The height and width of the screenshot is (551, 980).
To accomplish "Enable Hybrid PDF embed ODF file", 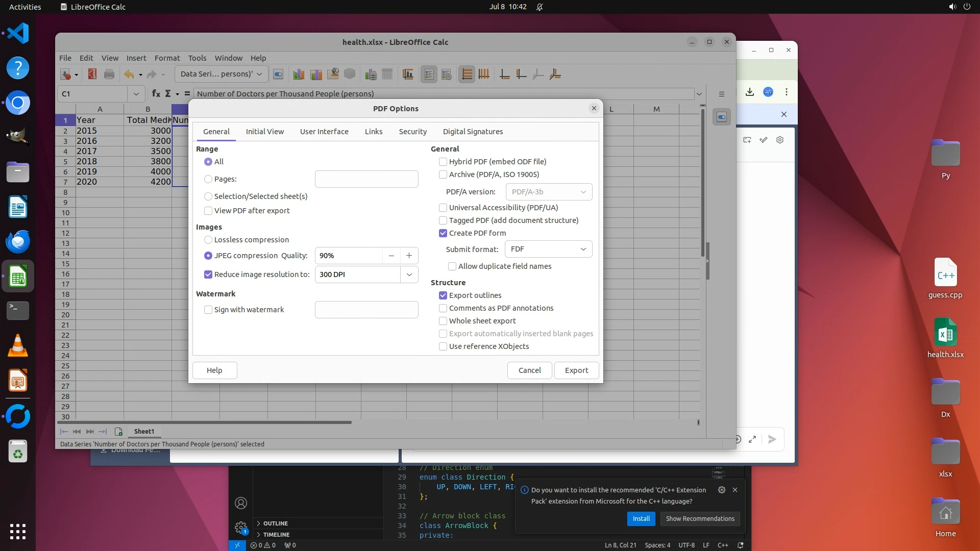I will point(443,162).
